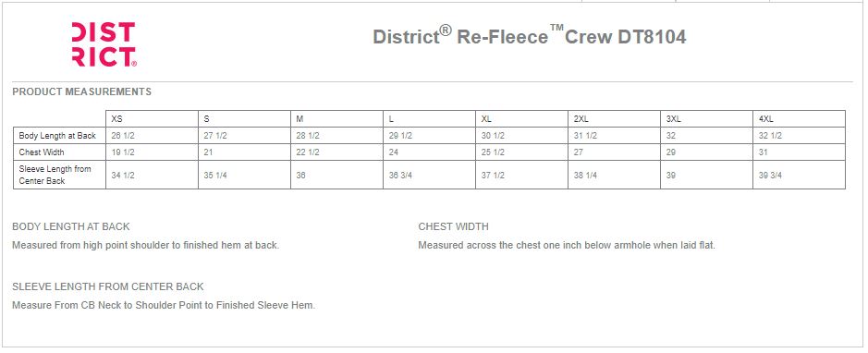
Task: Click the 3XL chest width value 29
Action: coord(671,152)
